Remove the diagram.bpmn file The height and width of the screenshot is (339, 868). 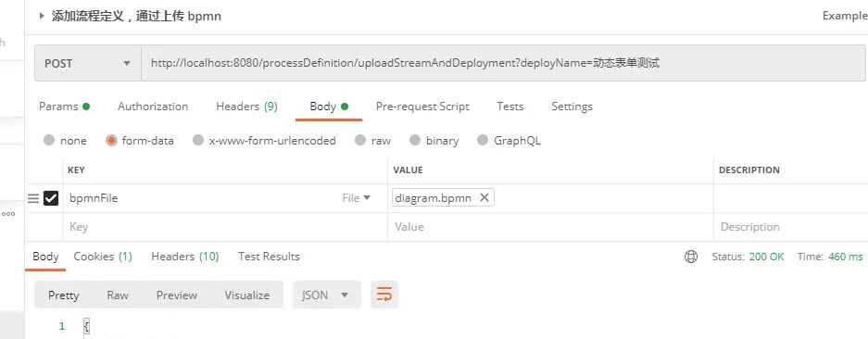point(484,197)
